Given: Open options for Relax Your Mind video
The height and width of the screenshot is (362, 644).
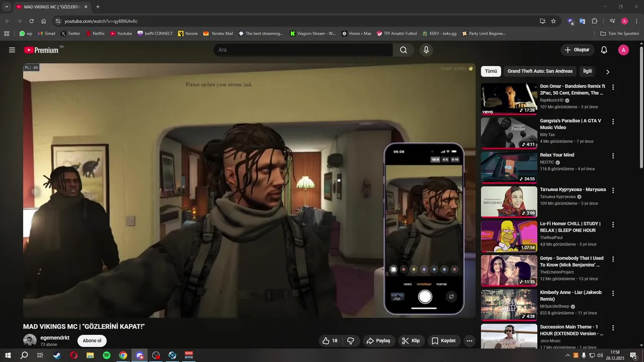Looking at the screenshot, I should [613, 156].
